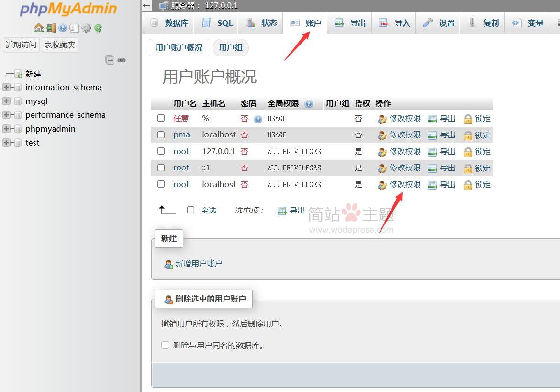This screenshot has height=392, width=560.
Task: Click 修改权限 for root localhost
Action: point(404,185)
